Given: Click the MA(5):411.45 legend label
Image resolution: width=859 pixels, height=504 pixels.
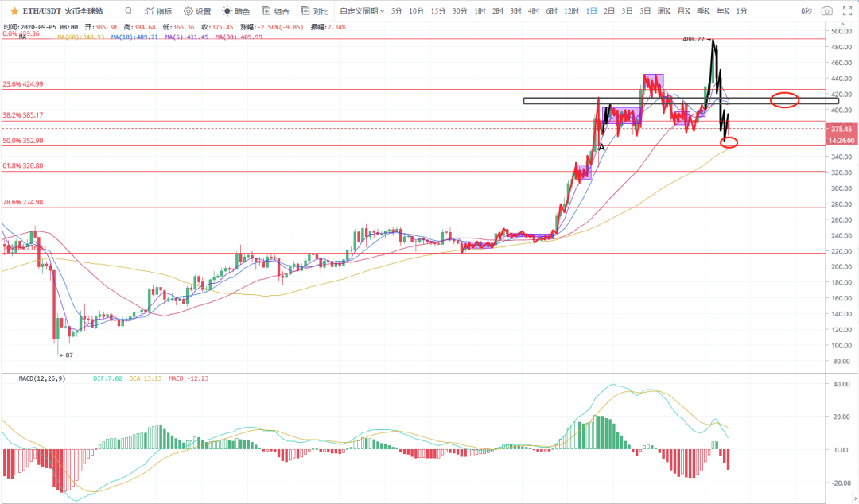Looking at the screenshot, I should coord(186,37).
